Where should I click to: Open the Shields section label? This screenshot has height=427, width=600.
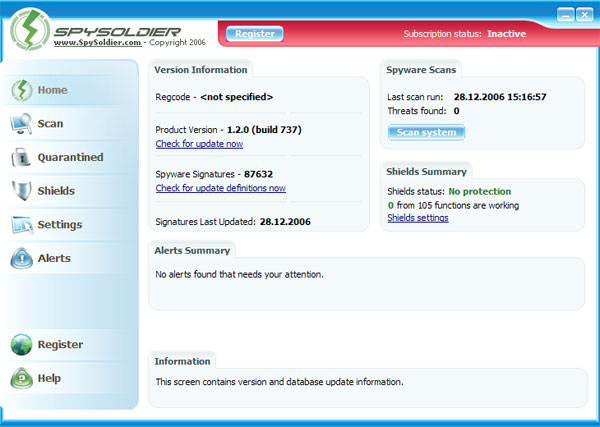56,191
